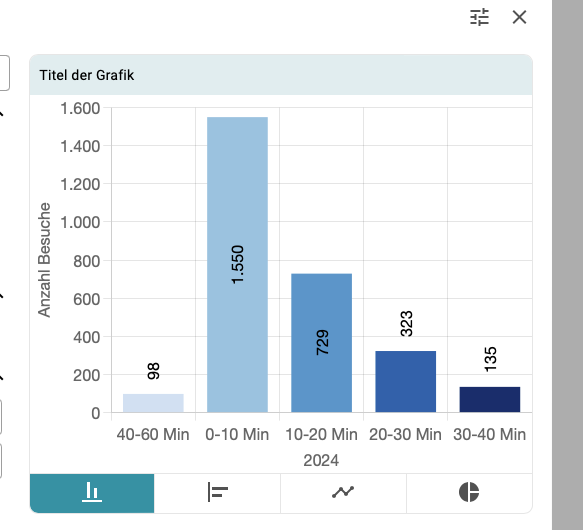This screenshot has height=530, width=583.
Task: Click the 2024 x-axis label
Action: click(x=321, y=460)
